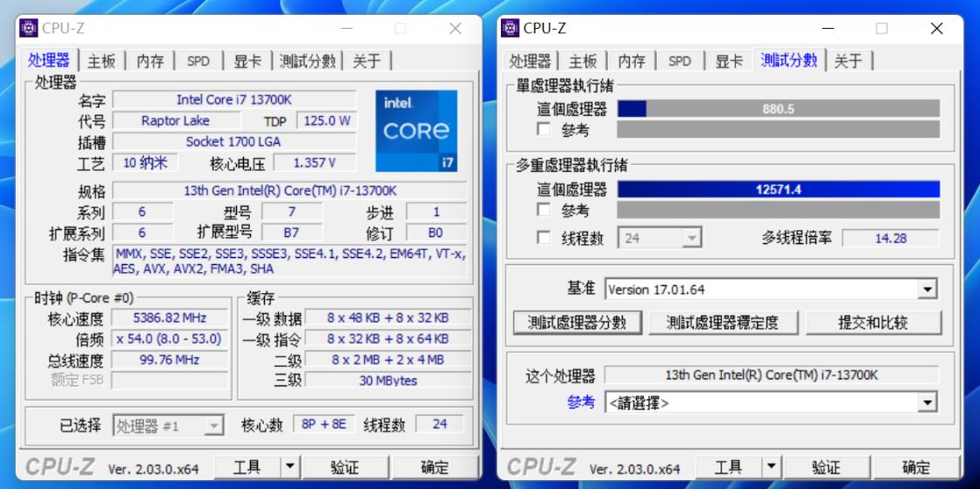The image size is (980, 489).
Task: Click single thread score bar 880.5
Action: [778, 109]
